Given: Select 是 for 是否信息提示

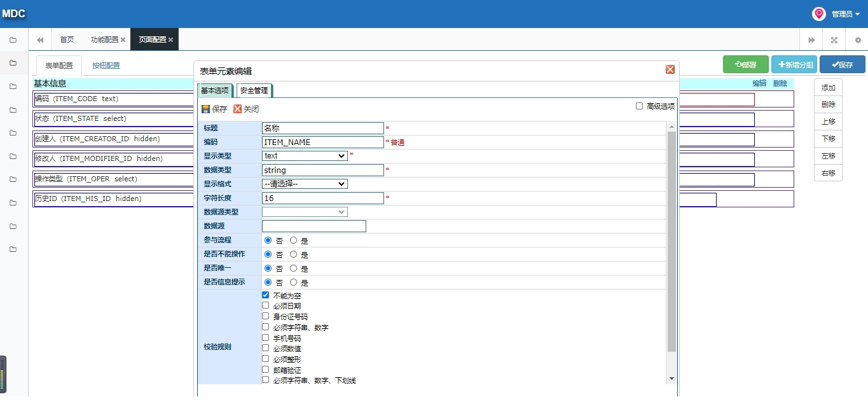Looking at the screenshot, I should tap(293, 282).
